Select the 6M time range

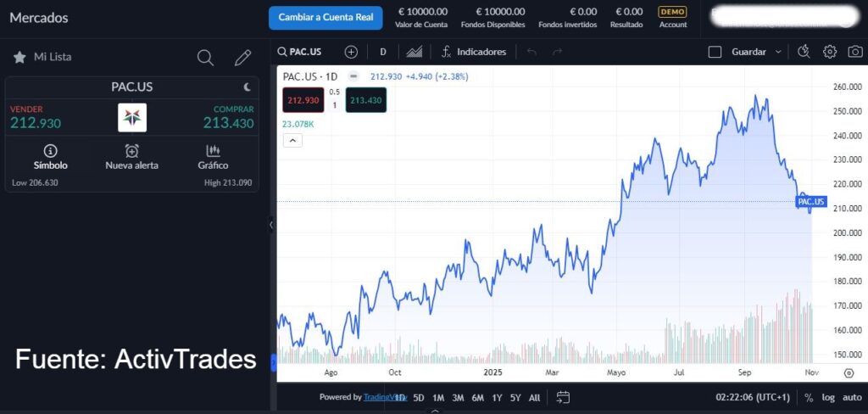point(477,397)
